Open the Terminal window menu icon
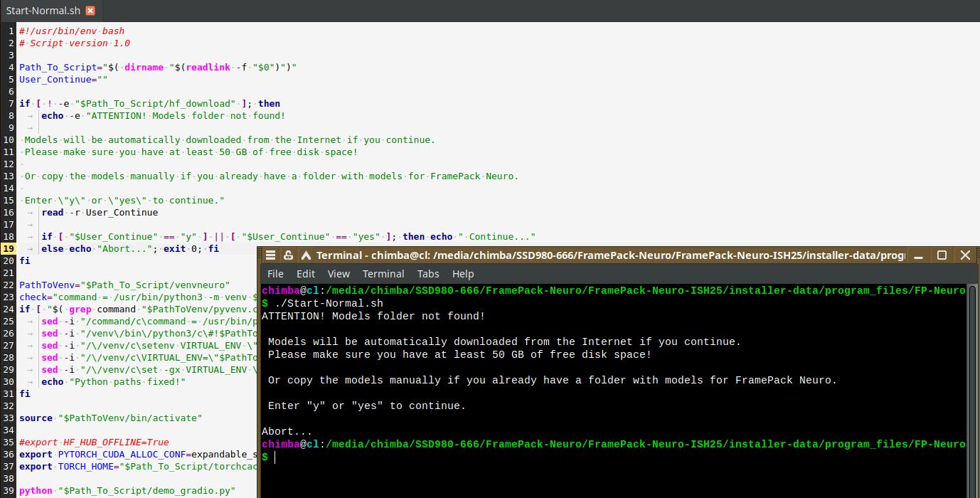Viewport: 980px width, 498px height. click(270, 255)
